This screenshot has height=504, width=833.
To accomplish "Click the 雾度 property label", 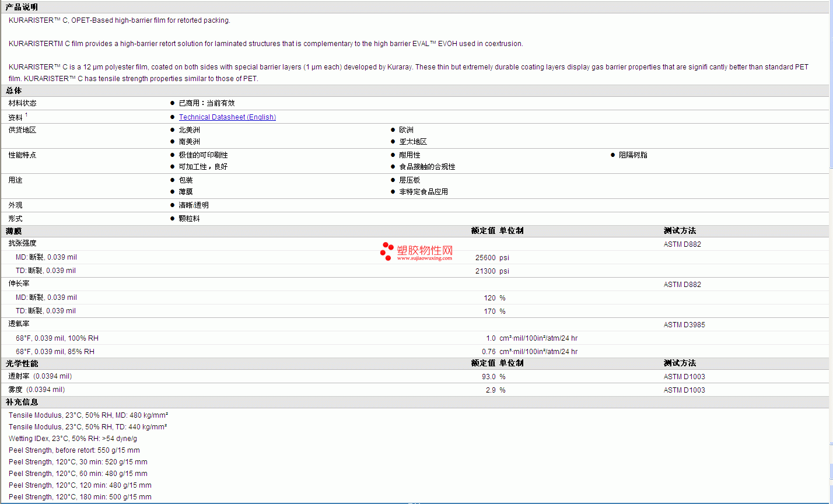I will pos(15,390).
